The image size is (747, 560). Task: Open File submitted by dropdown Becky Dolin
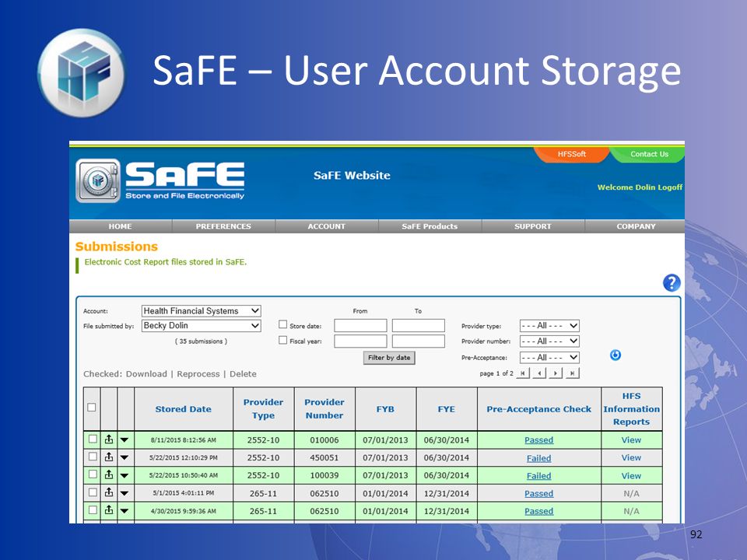(x=201, y=326)
